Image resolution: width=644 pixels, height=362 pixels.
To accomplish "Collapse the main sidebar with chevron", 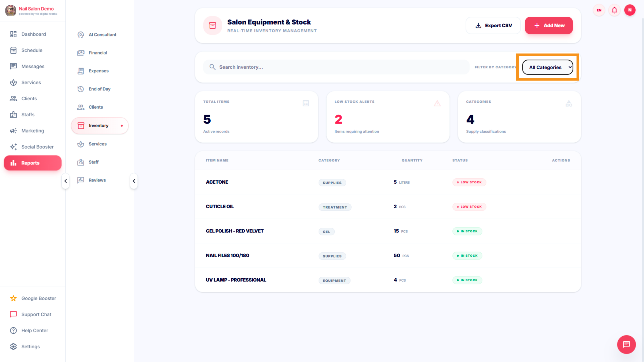I will pos(65,181).
